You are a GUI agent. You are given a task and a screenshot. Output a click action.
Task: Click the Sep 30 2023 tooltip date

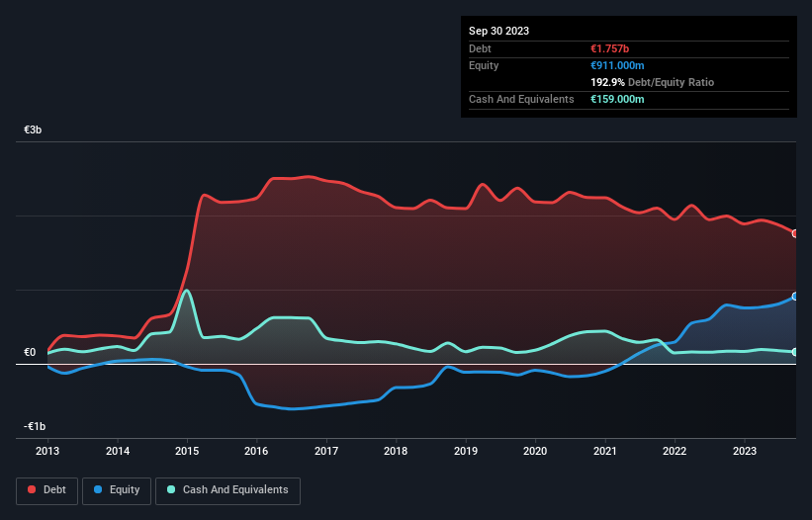tap(498, 31)
